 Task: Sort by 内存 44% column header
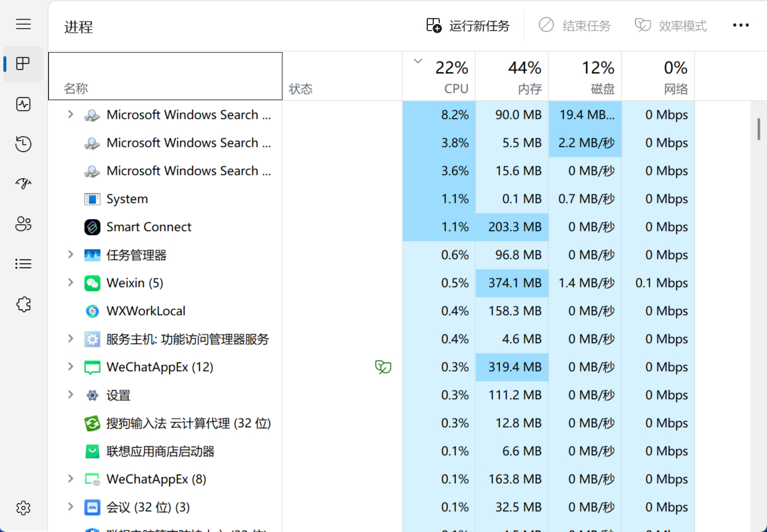[x=511, y=76]
